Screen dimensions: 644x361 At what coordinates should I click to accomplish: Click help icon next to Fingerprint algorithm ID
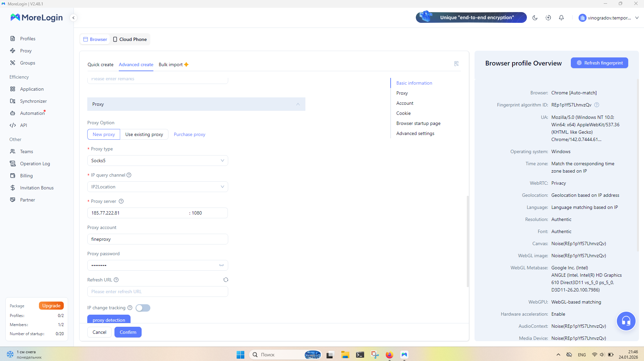pos(597,105)
